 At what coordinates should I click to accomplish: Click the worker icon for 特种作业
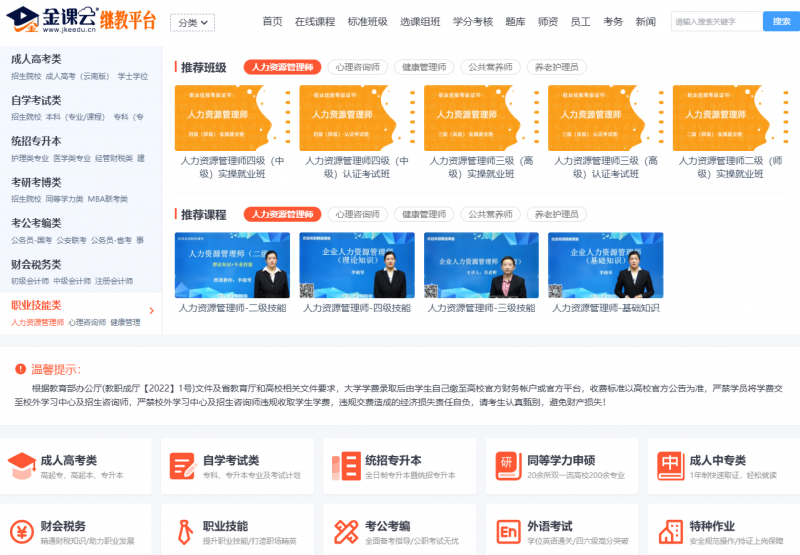coord(669,531)
